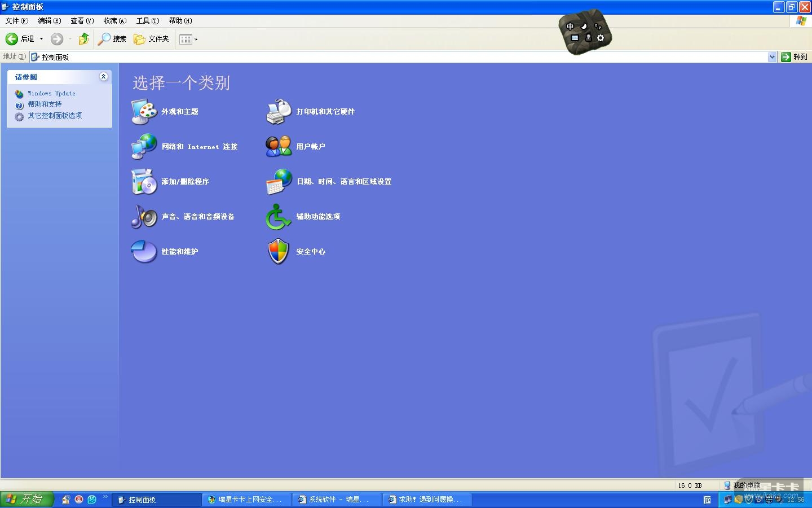Click the globe-and-monitor icon for 网络和 Internet 连接

click(x=144, y=147)
